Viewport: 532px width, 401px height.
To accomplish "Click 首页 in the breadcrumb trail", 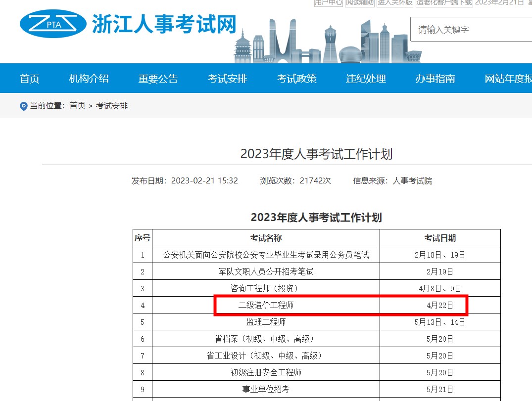I will point(77,106).
